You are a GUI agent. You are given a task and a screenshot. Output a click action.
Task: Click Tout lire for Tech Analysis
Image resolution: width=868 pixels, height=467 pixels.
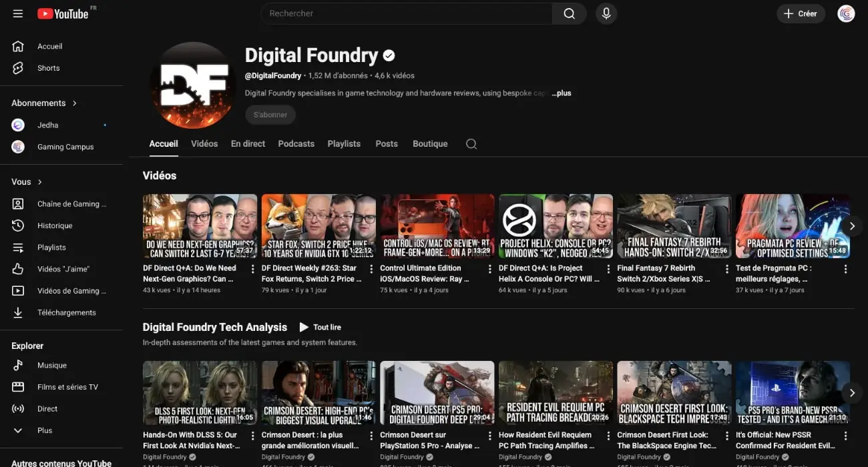coord(320,327)
